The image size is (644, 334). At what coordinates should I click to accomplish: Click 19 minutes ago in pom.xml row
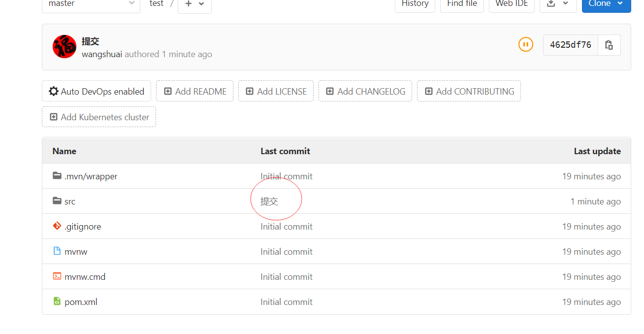[x=591, y=301]
